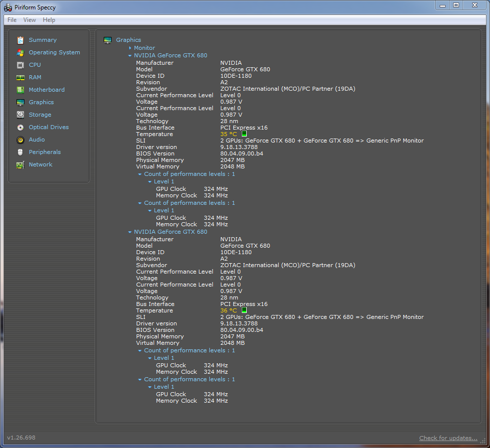
Task: Click the Optical Drives disc icon
Action: click(x=20, y=127)
